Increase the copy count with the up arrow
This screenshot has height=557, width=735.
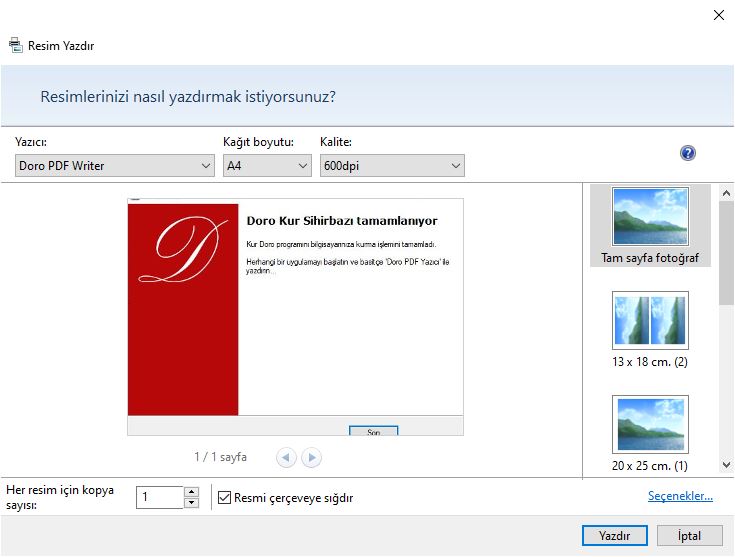point(191,492)
